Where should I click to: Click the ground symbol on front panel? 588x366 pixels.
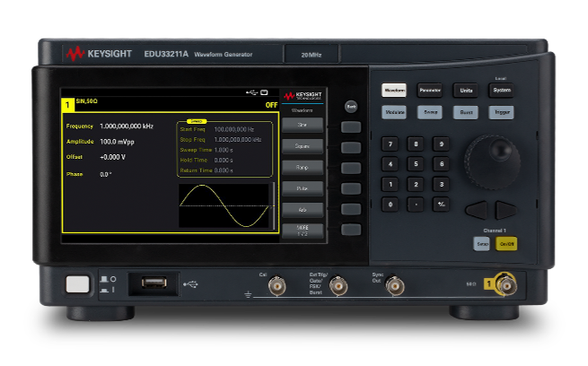tap(248, 294)
